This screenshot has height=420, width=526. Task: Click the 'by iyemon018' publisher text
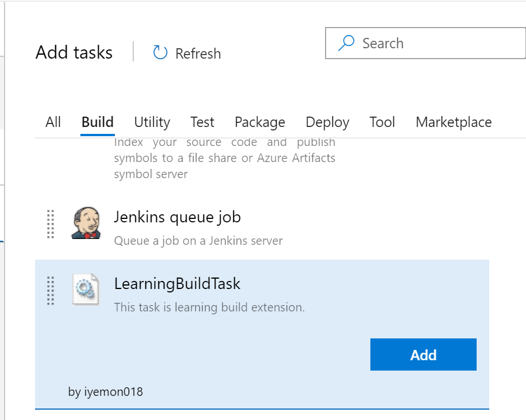[x=105, y=392]
